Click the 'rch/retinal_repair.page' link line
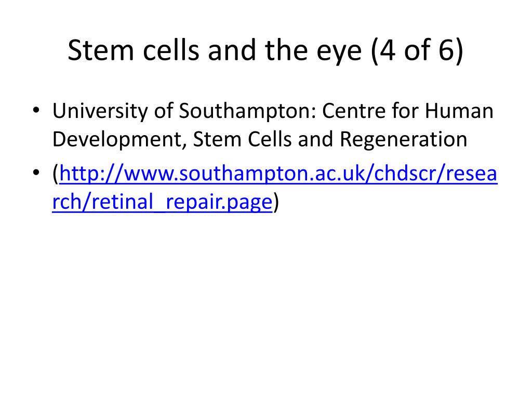 pyautogui.click(x=162, y=202)
